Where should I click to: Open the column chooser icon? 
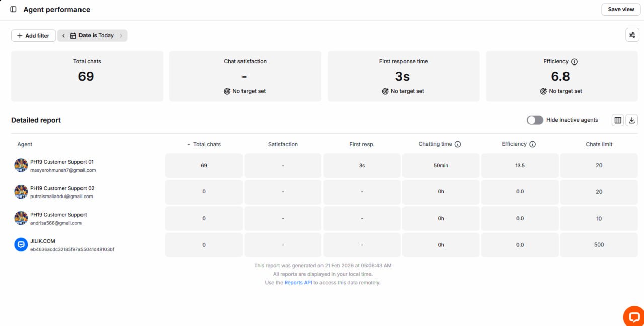(x=618, y=120)
